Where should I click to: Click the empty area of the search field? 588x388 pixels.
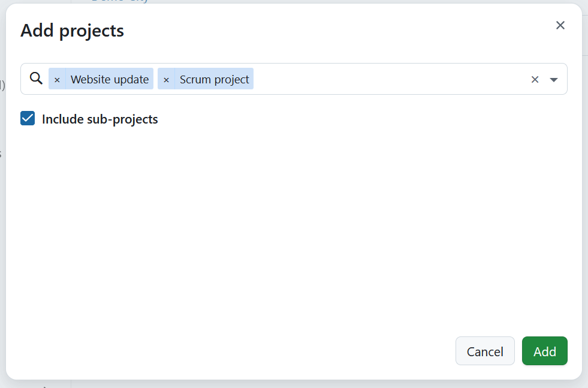tap(390, 79)
